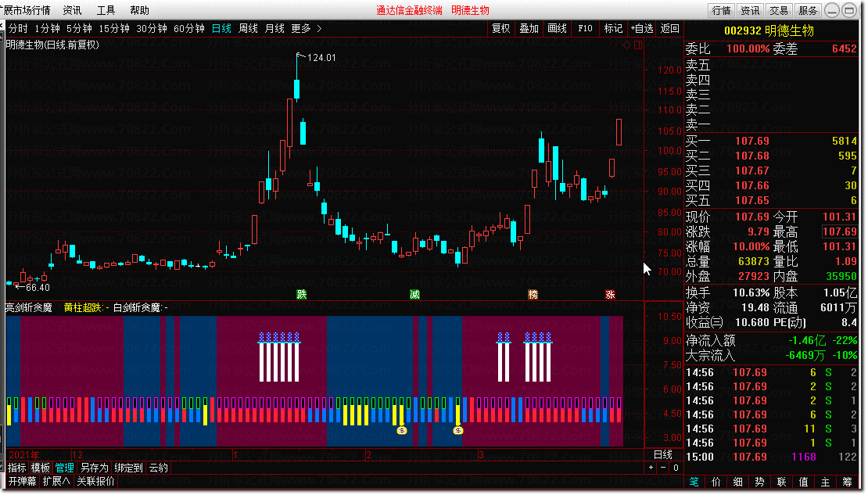
Task: Click the 买一 price 107.69
Action: click(x=752, y=142)
